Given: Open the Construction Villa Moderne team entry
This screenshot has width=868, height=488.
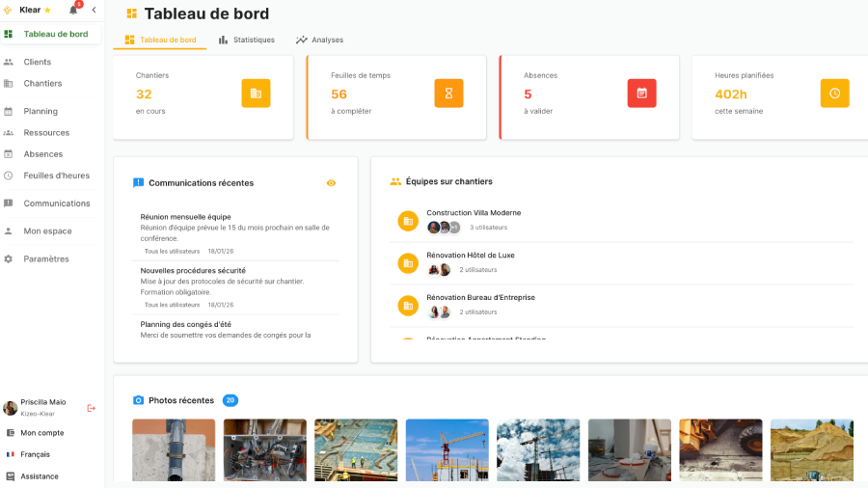Looking at the screenshot, I should 474,213.
